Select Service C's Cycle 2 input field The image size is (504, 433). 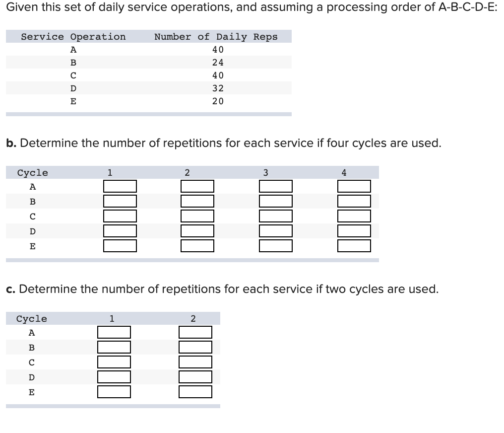[x=197, y=216]
